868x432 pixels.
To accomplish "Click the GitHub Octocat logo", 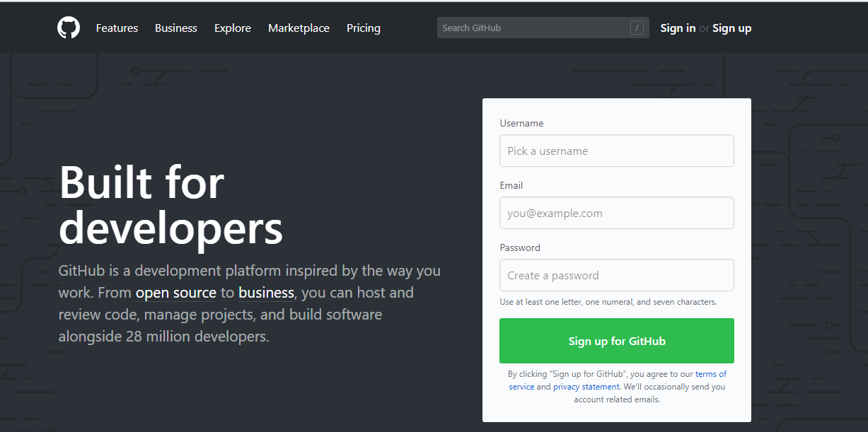I will [x=69, y=28].
